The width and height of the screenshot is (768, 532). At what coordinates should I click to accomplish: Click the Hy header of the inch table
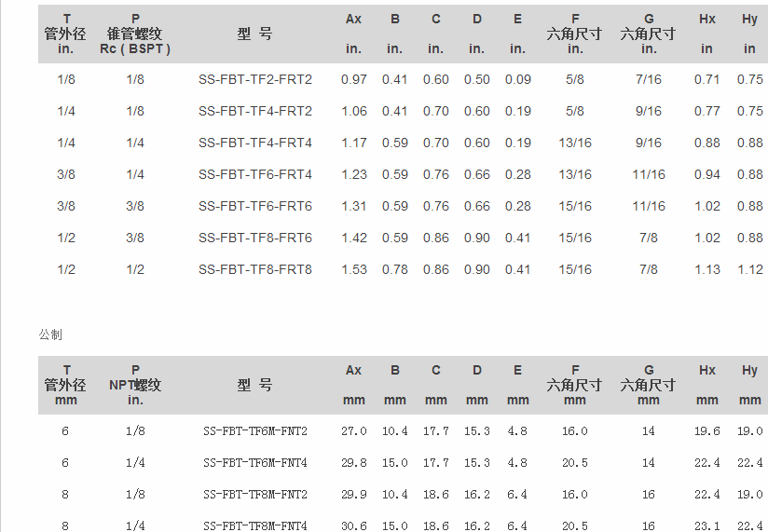click(x=749, y=19)
